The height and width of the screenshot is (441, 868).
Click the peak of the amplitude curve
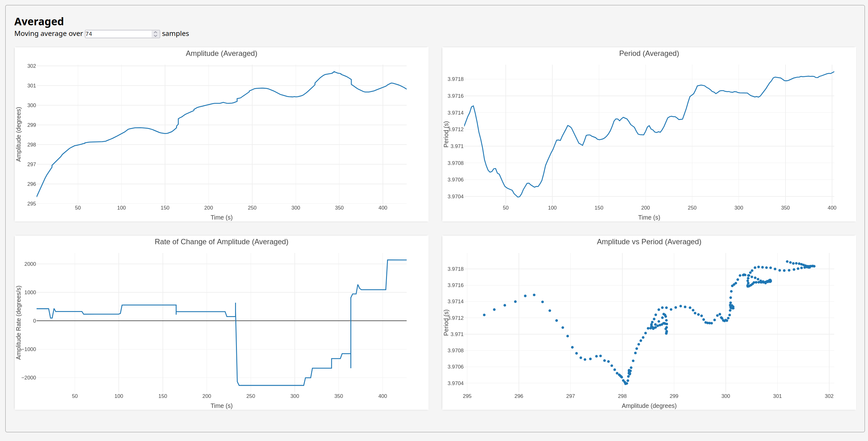pos(334,72)
